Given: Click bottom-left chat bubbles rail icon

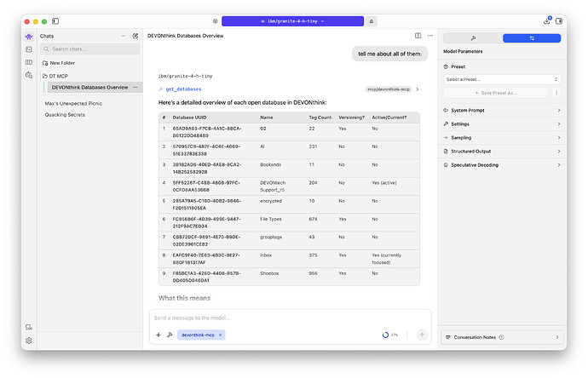Looking at the screenshot, I should (x=29, y=328).
